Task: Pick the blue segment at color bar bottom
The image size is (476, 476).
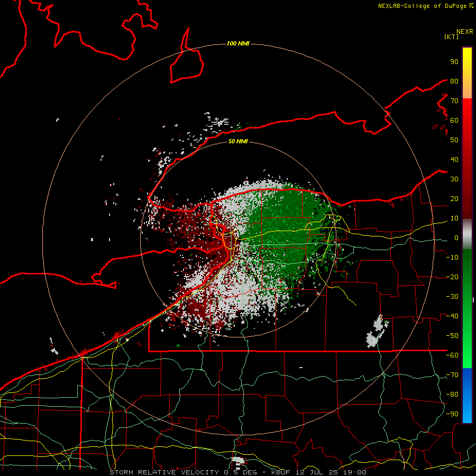Action: (467, 396)
